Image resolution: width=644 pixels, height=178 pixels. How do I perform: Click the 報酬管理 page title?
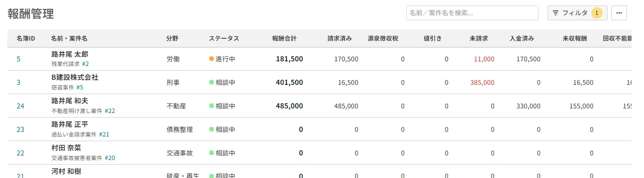(31, 14)
